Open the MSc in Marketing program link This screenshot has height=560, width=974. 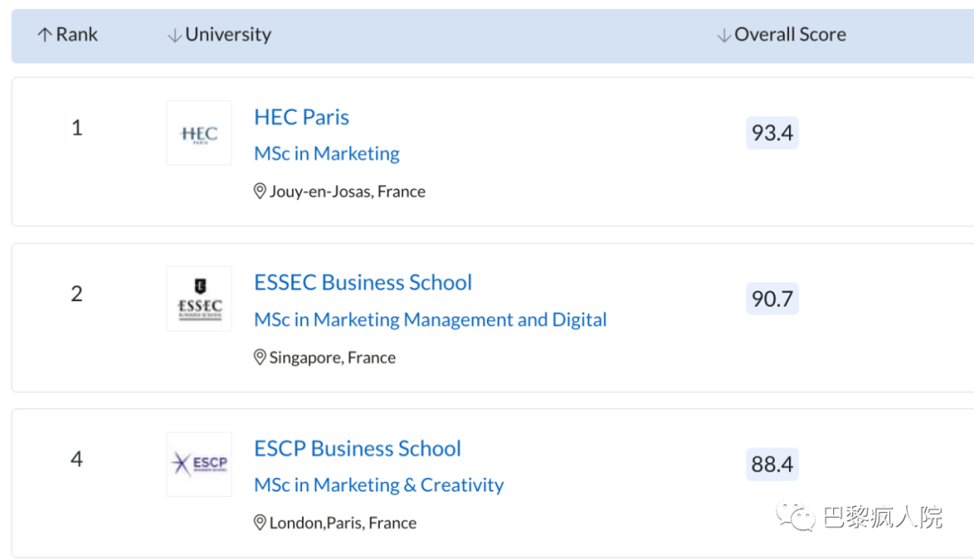click(326, 153)
